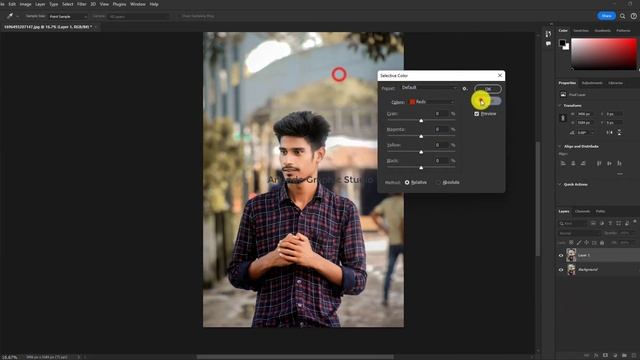This screenshot has width=640, height=360.
Task: Click the align top edges icon
Action: 599,163
